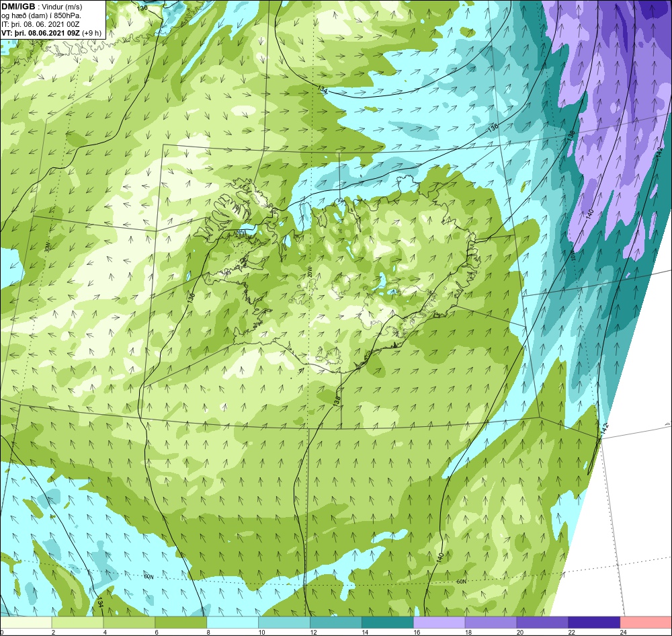
Task: Click the 8–10 m/s pale cyan legend swatch
Action: click(x=233, y=623)
